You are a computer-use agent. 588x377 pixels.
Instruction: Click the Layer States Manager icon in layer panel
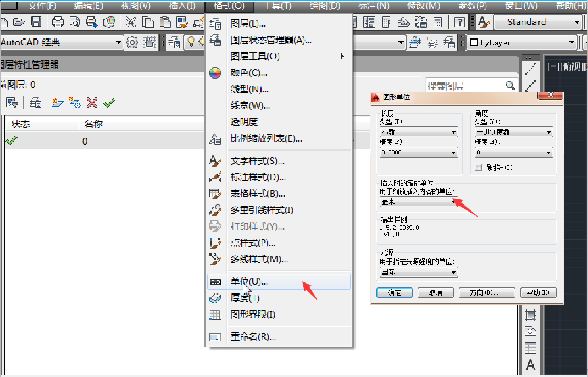point(35,102)
